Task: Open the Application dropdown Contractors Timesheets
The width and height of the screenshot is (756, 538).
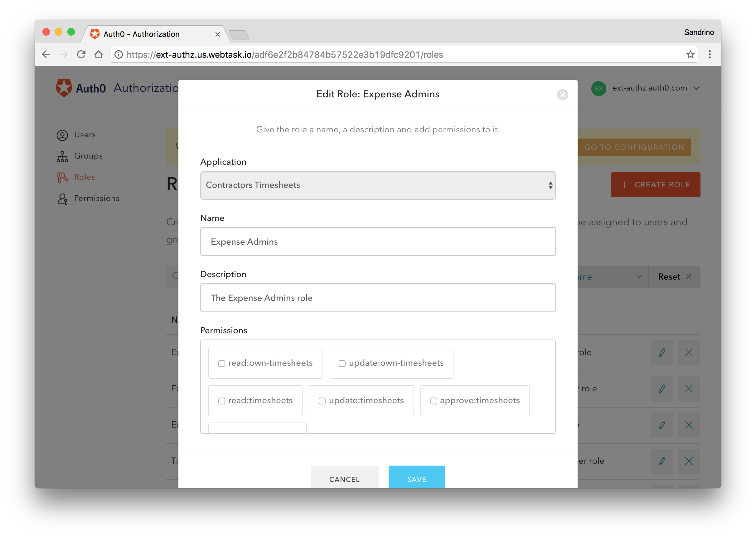Action: pos(378,185)
